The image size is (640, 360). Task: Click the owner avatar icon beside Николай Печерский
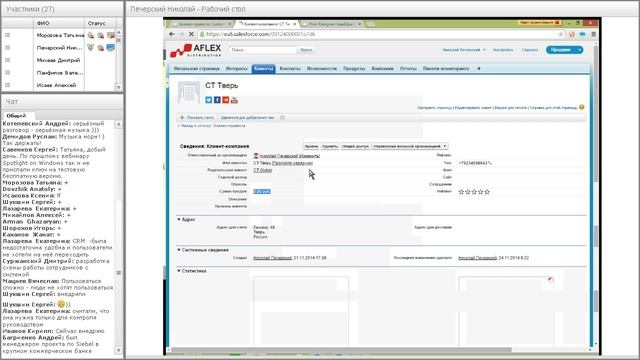click(256, 156)
